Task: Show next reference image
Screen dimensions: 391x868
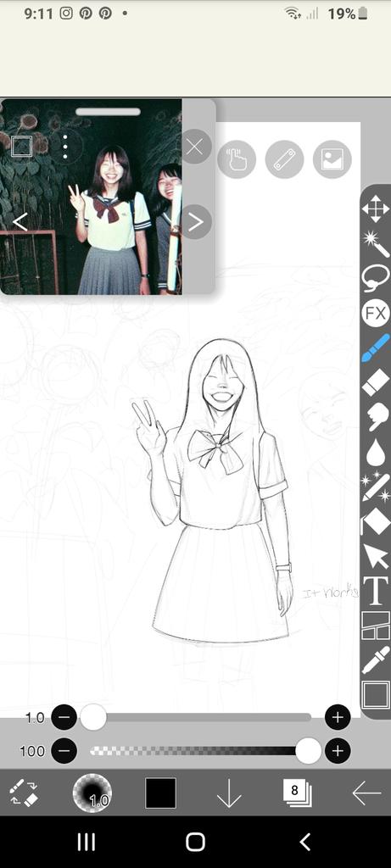Action: (x=195, y=222)
